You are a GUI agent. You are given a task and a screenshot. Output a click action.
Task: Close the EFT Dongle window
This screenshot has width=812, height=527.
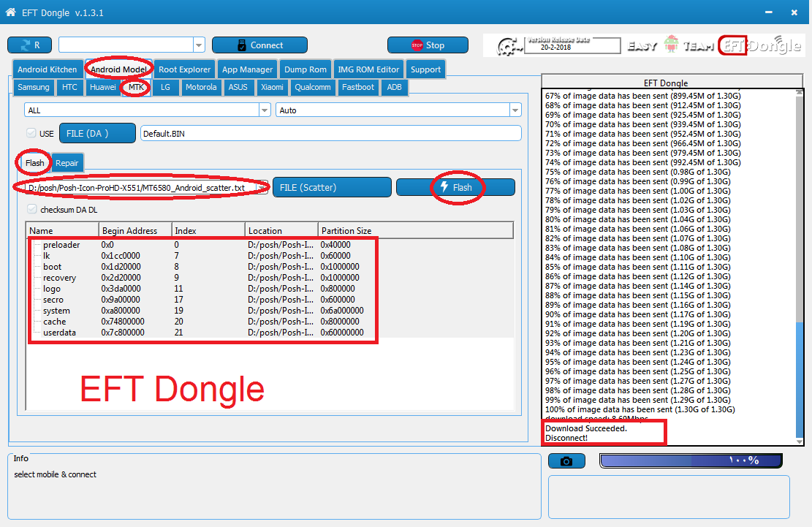(794, 12)
